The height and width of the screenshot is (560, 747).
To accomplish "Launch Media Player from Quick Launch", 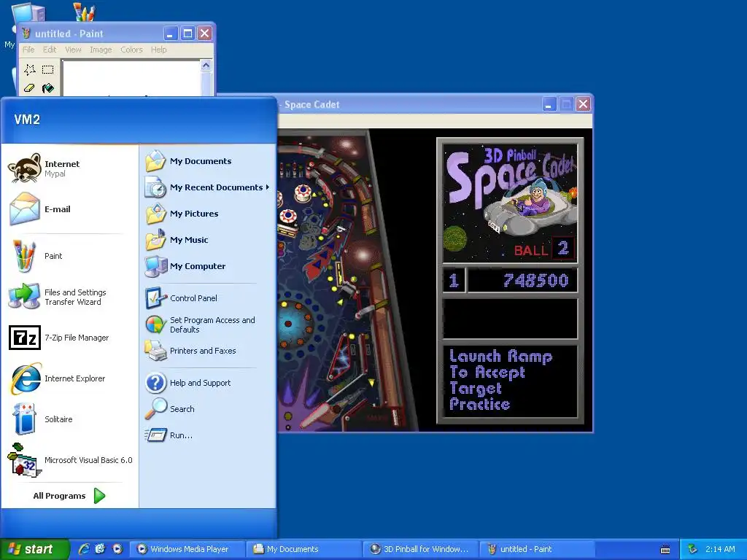I will [x=117, y=549].
